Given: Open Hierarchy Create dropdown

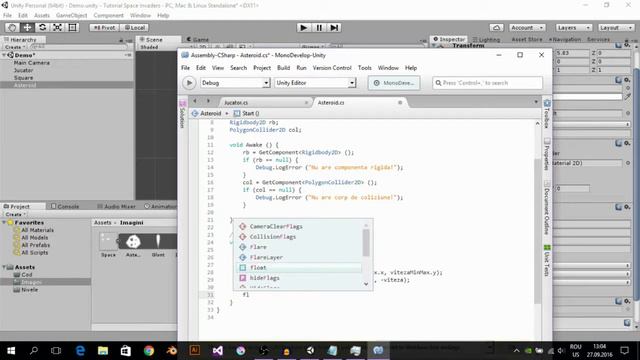Looking at the screenshot, I should pos(15,47).
